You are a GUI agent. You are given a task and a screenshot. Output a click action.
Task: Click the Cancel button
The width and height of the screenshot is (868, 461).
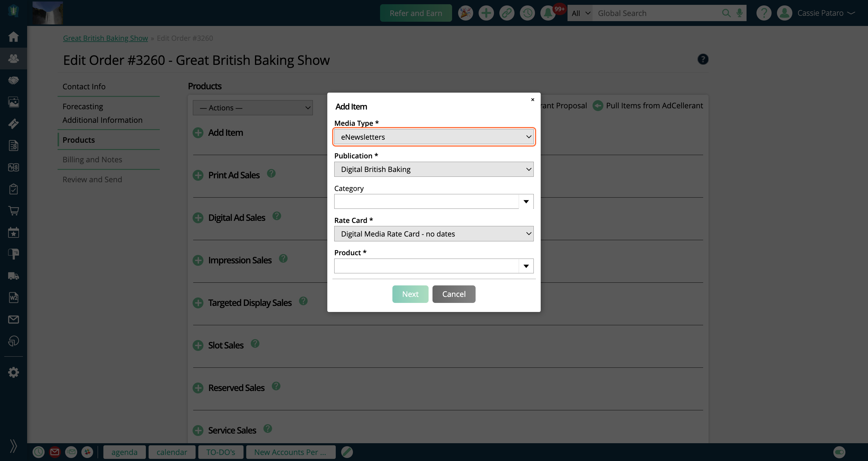454,294
